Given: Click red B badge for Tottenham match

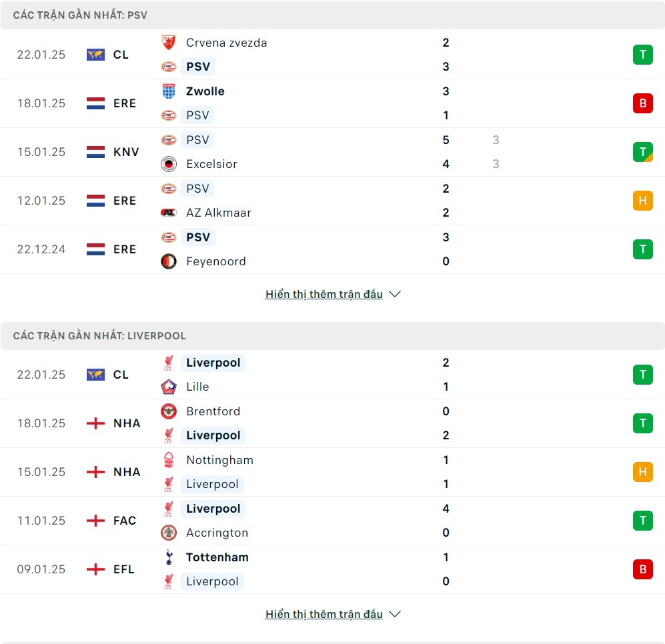Looking at the screenshot, I should (643, 569).
